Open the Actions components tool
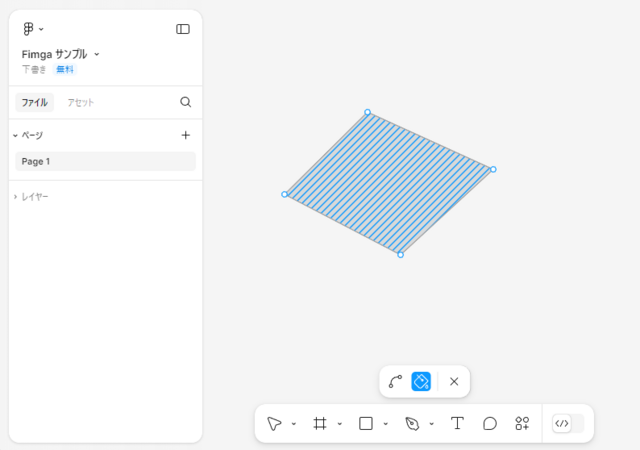640x450 pixels. click(x=522, y=423)
